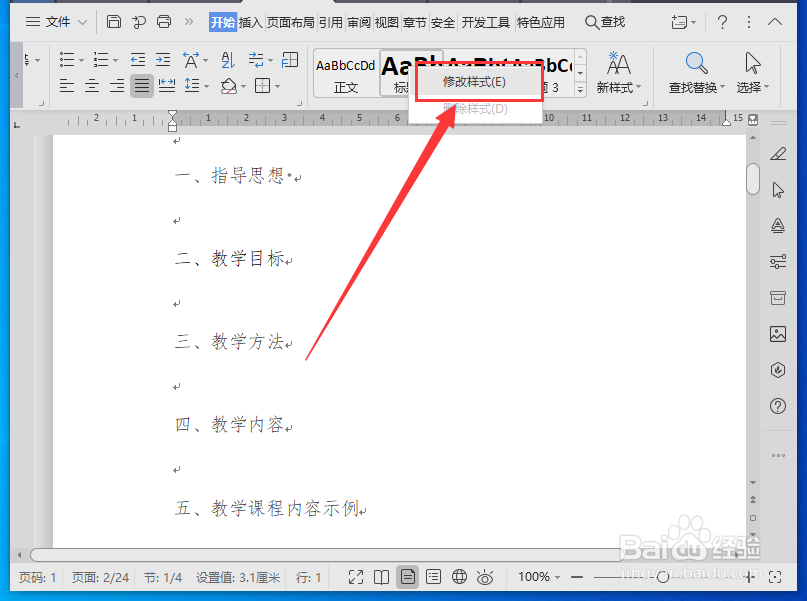Viewport: 807px width, 601px height.
Task: Click the export/convert icon beside save
Action: (x=139, y=22)
